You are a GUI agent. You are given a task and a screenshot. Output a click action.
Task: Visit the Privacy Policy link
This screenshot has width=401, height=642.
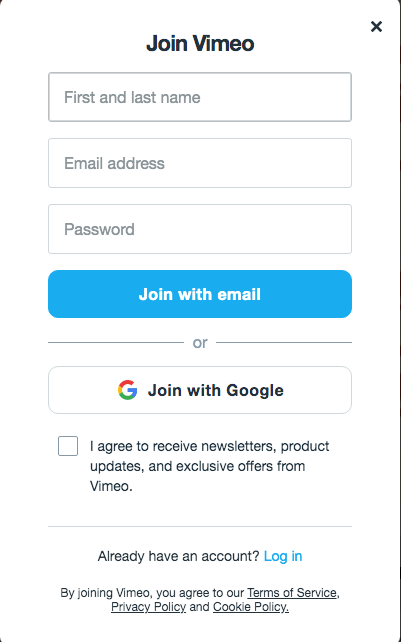click(148, 607)
